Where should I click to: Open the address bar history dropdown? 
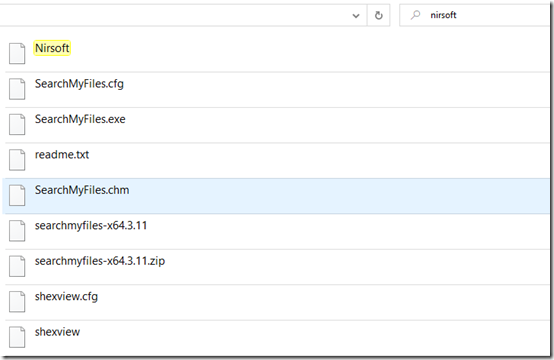356,16
